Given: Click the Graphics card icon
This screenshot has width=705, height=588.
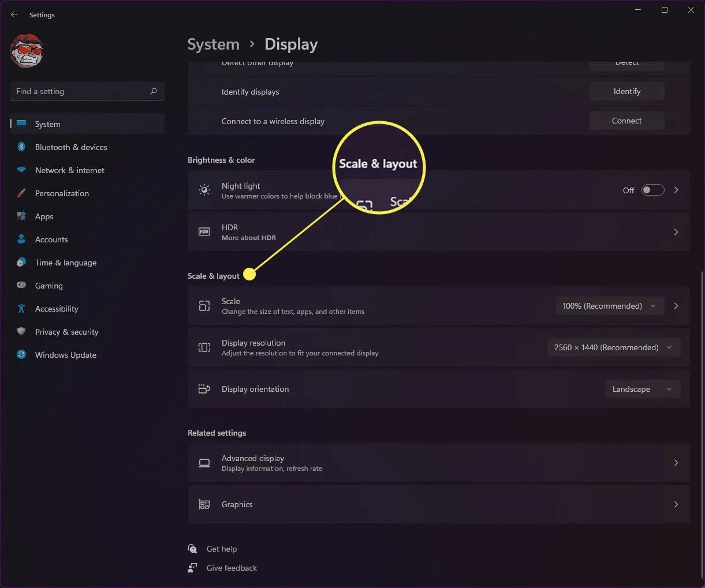Looking at the screenshot, I should click(204, 504).
